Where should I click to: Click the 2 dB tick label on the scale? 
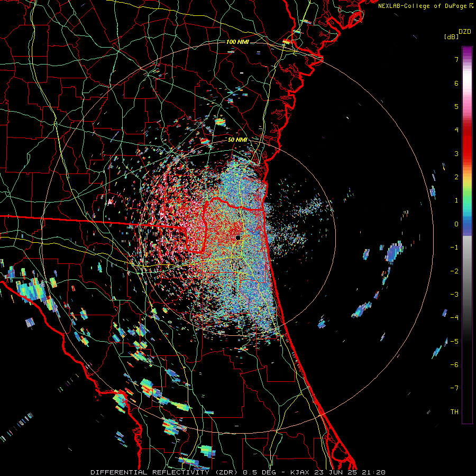tap(456, 177)
